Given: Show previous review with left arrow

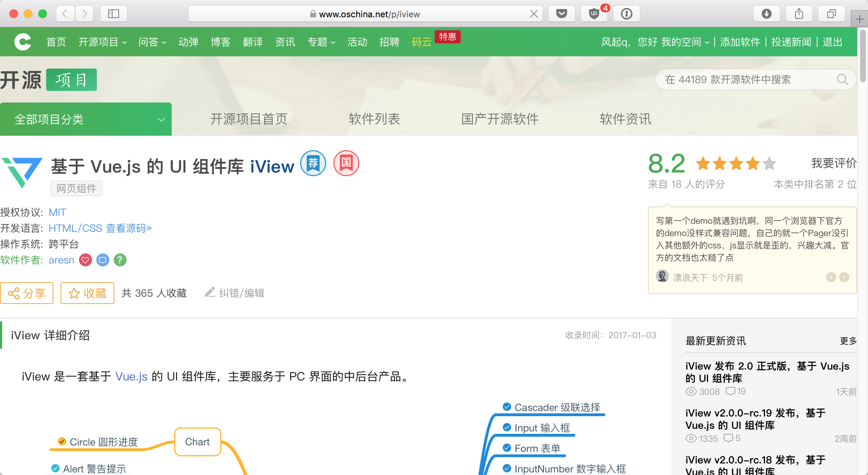Looking at the screenshot, I should pos(831,277).
